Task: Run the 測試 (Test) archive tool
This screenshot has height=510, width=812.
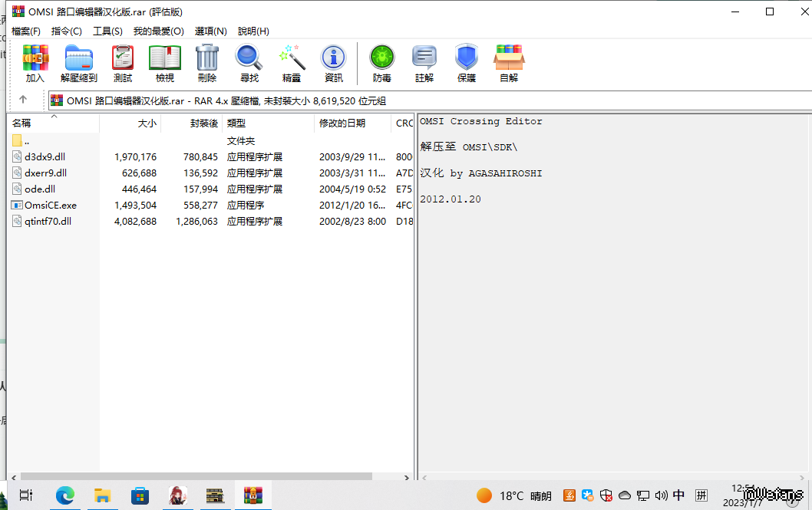Action: [x=123, y=64]
